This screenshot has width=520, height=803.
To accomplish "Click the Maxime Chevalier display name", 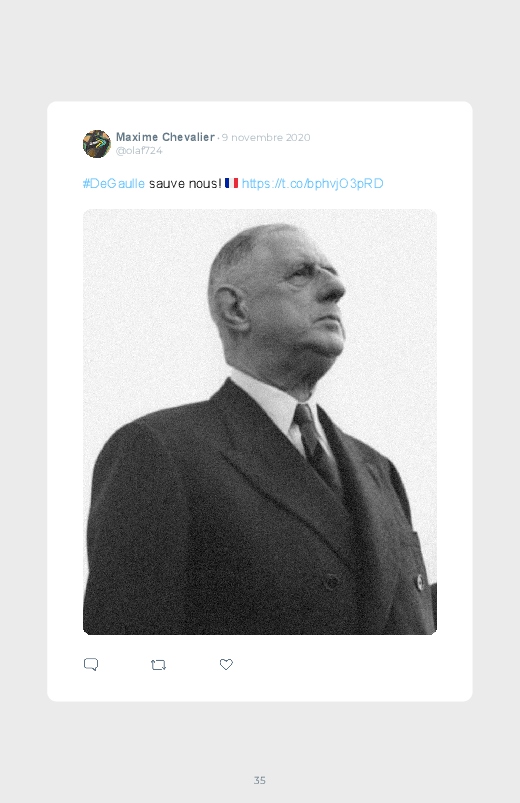I will [165, 137].
